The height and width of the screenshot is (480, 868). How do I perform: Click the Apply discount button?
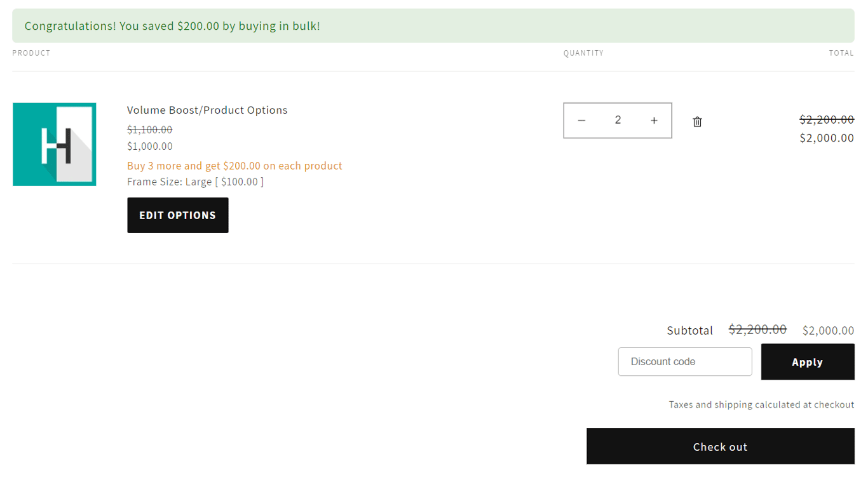click(808, 362)
